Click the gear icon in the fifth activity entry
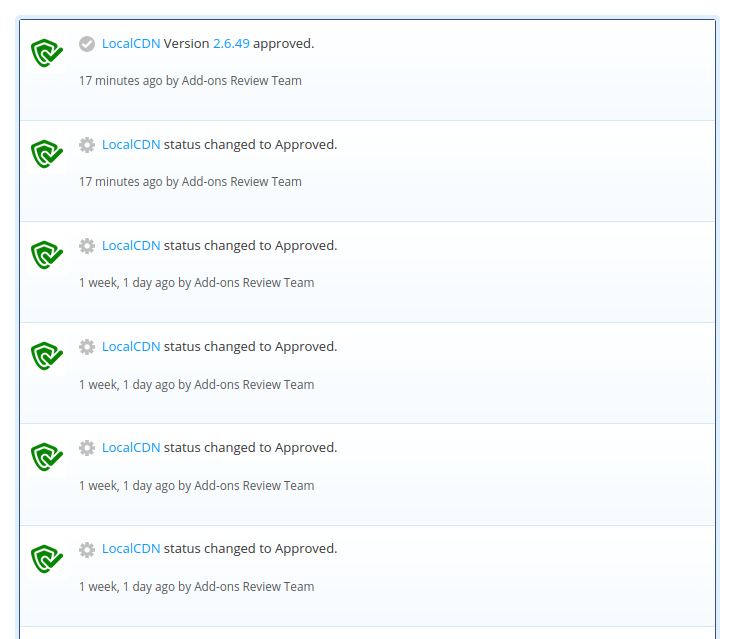 [87, 448]
